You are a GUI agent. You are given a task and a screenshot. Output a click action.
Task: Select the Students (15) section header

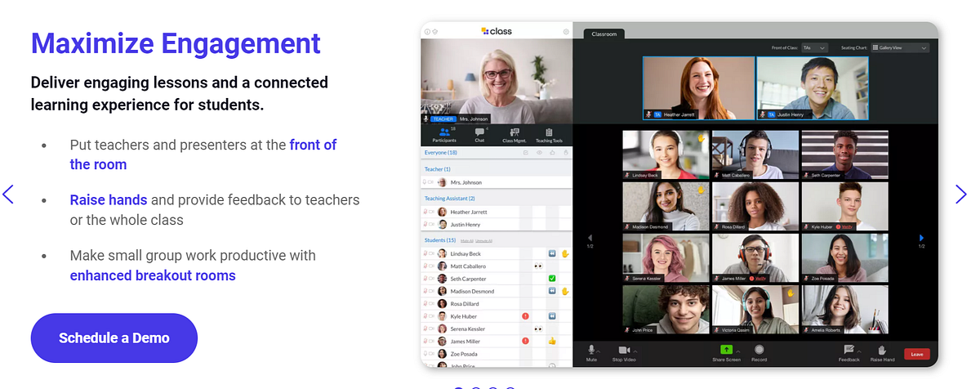point(440,240)
